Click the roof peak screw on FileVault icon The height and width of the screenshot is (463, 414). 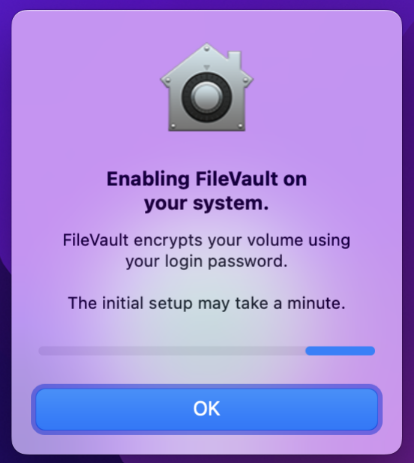[x=207, y=49]
